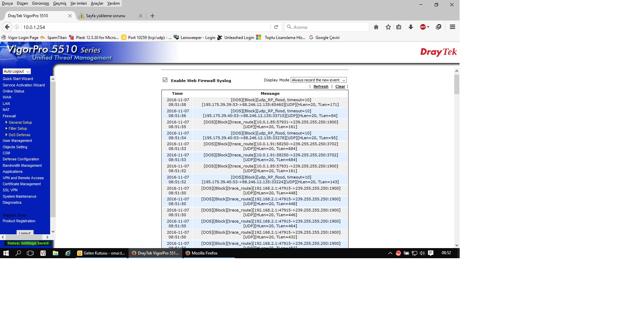
Task: Click the page's vertical scrollbar thumb
Action: (457, 84)
